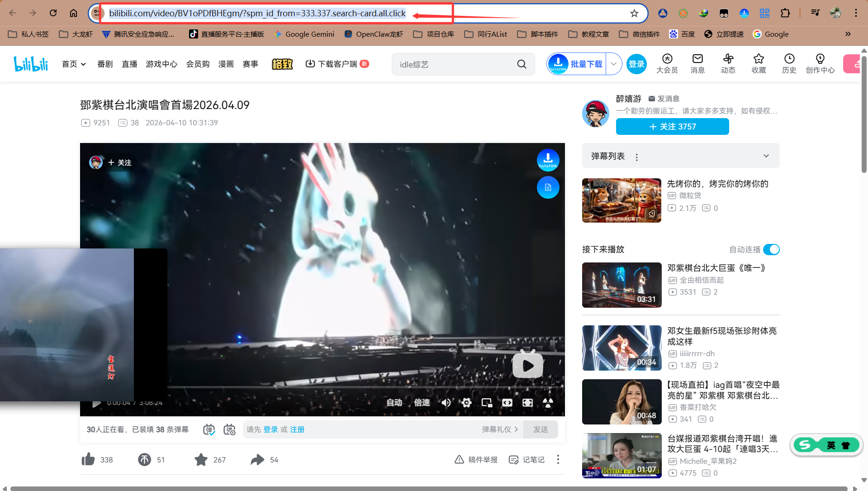Click the share arrow icon
Viewport: 868px width, 491px height.
point(257,459)
